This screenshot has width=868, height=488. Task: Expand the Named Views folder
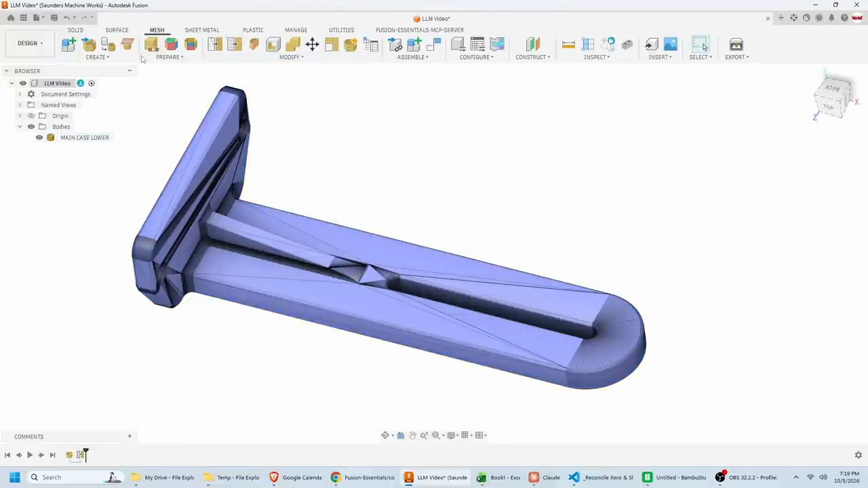(x=20, y=105)
